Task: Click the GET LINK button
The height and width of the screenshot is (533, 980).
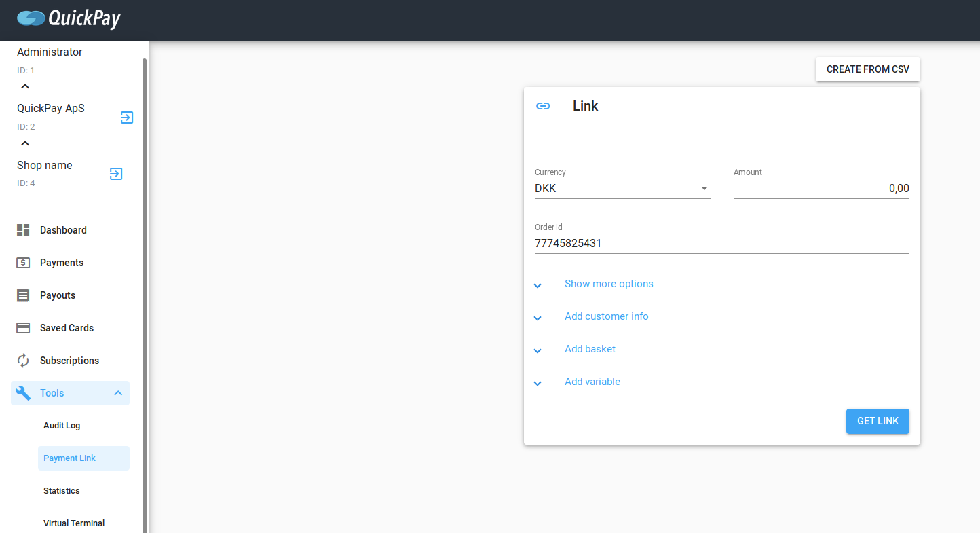Action: [x=878, y=421]
